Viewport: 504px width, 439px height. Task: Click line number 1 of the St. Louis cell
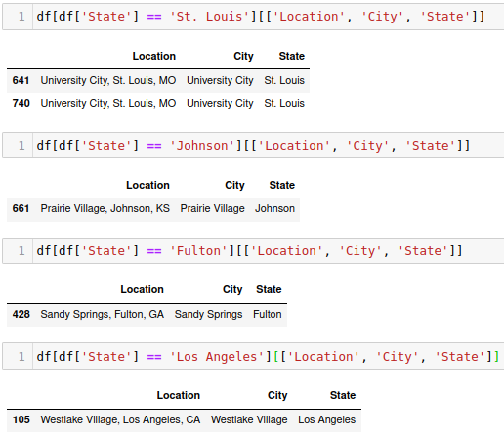[21, 17]
